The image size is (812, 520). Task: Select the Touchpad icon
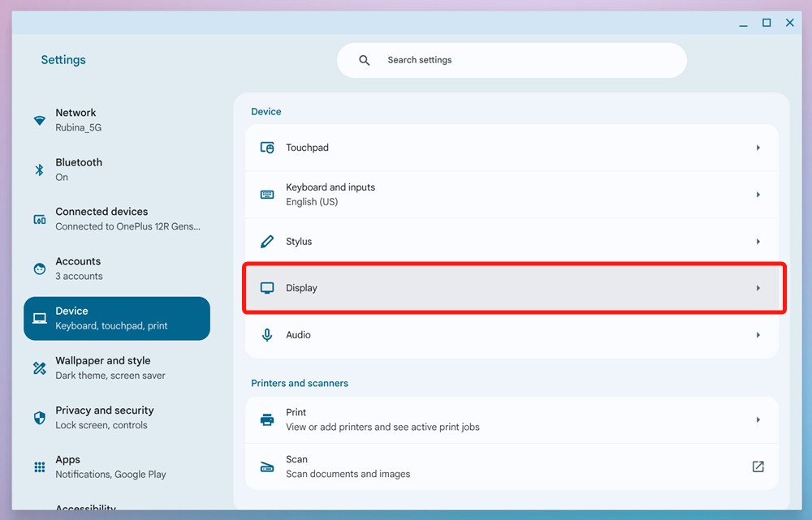267,148
